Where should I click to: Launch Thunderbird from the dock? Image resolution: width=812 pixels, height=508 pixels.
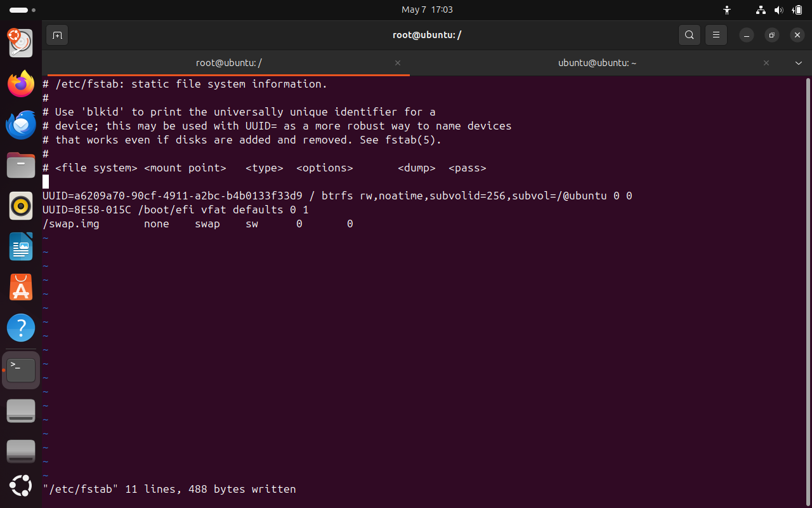coord(21,124)
